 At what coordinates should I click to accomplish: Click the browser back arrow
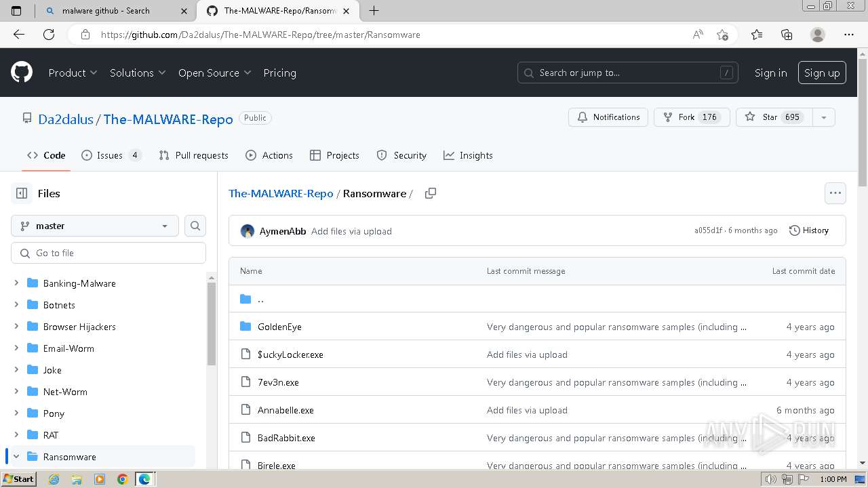pyautogui.click(x=19, y=35)
